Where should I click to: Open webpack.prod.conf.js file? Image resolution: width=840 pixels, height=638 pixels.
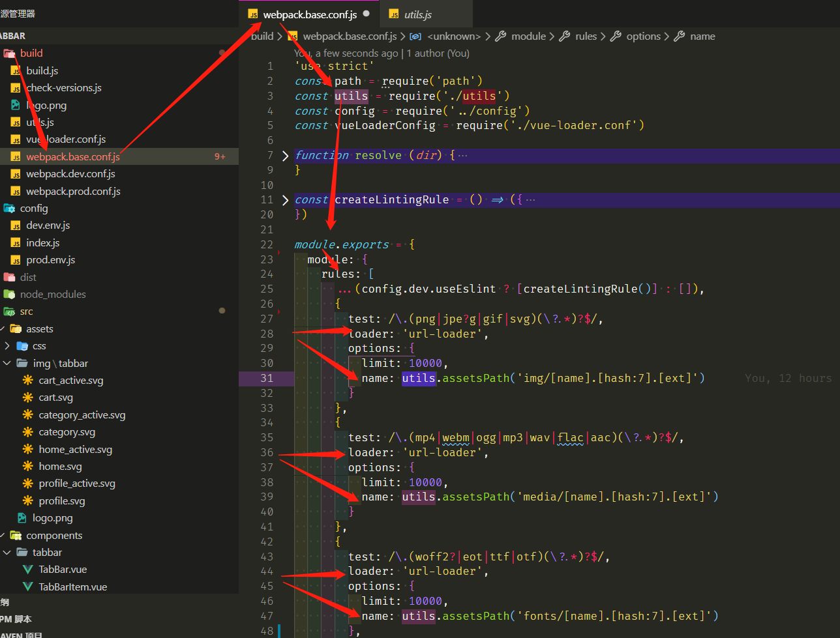tap(73, 192)
